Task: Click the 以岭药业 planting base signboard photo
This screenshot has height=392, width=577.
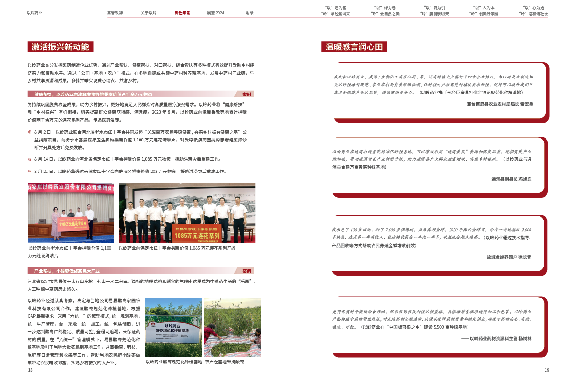Action: [x=173, y=327]
